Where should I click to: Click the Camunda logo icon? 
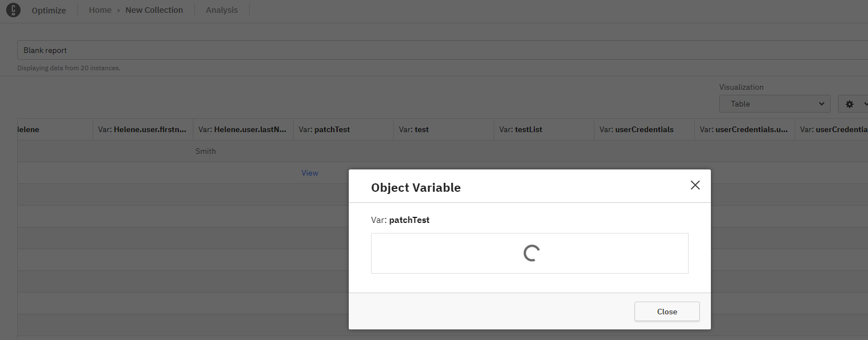coord(13,10)
